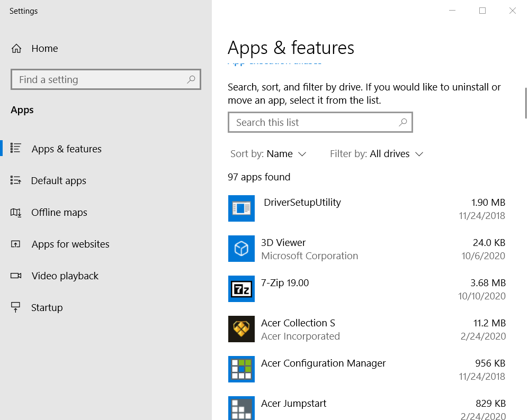Click the magnifier in Search this list
The image size is (528, 420).
click(402, 122)
